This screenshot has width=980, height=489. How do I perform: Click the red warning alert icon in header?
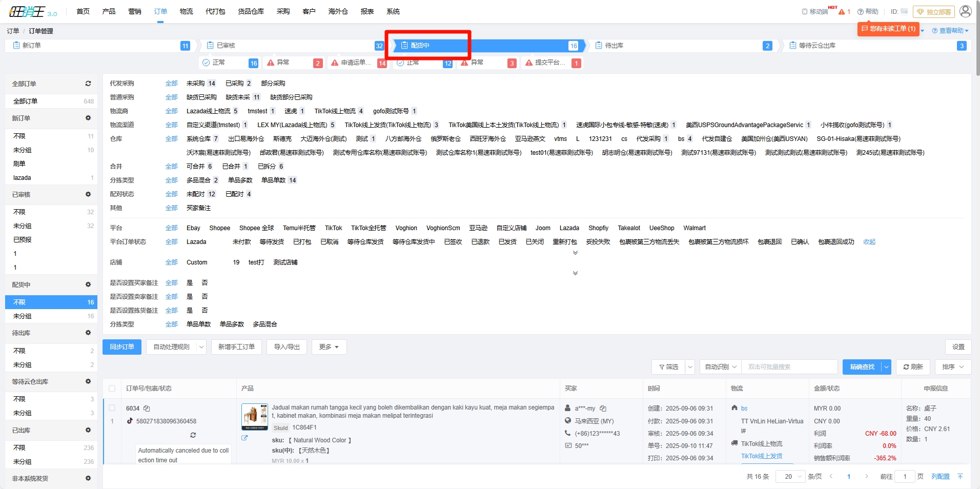(x=842, y=12)
